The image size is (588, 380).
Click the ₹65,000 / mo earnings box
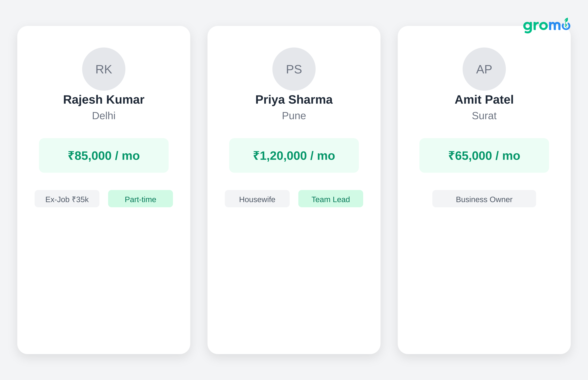pos(484,155)
